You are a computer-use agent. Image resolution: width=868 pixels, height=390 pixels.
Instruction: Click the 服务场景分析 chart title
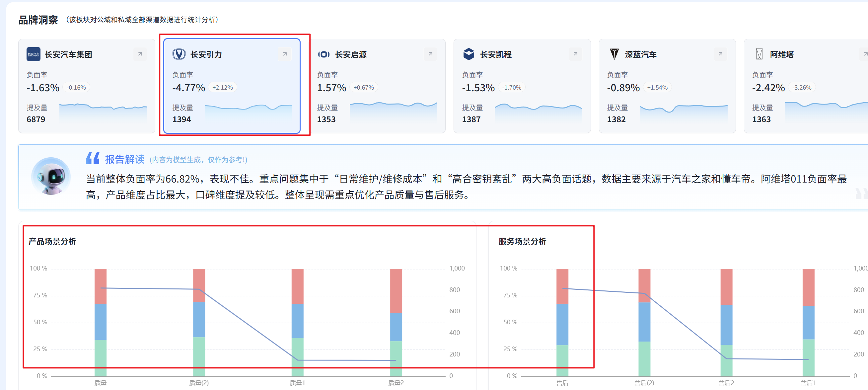[x=522, y=241]
